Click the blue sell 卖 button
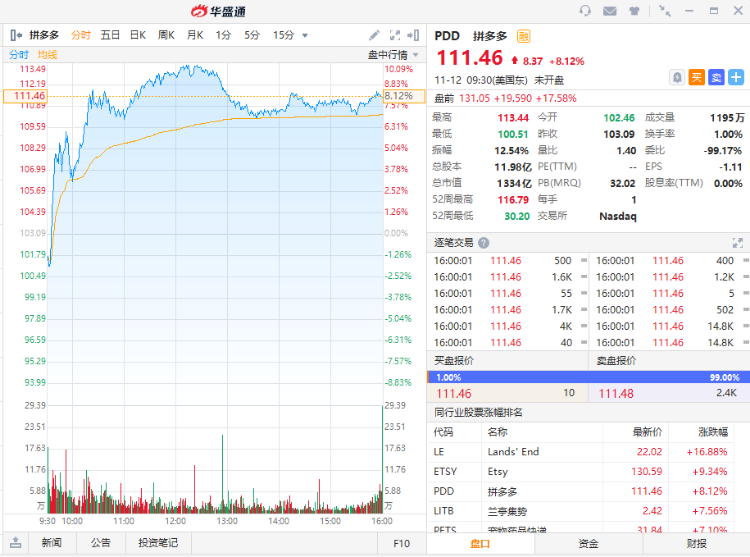 716,77
